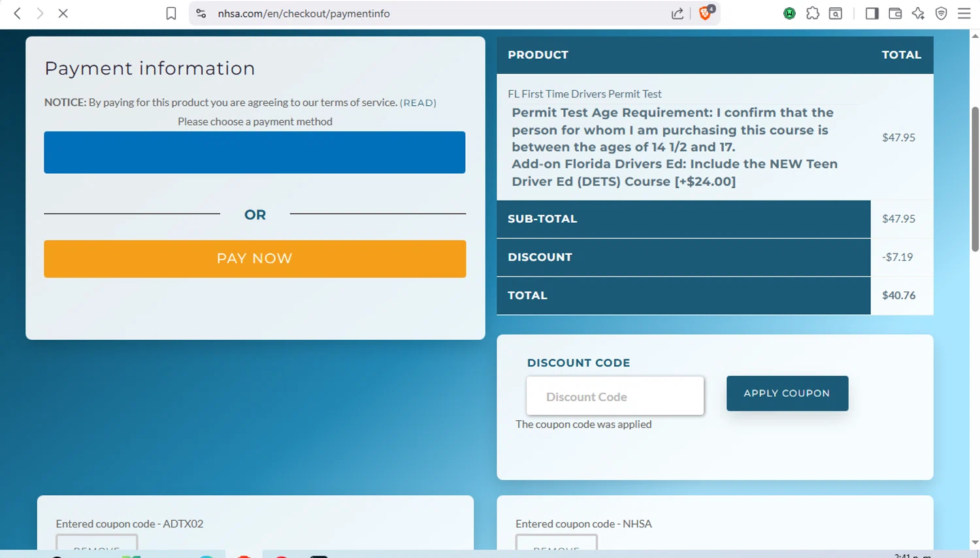
Task: Click the APPLY COUPON button
Action: coord(787,393)
